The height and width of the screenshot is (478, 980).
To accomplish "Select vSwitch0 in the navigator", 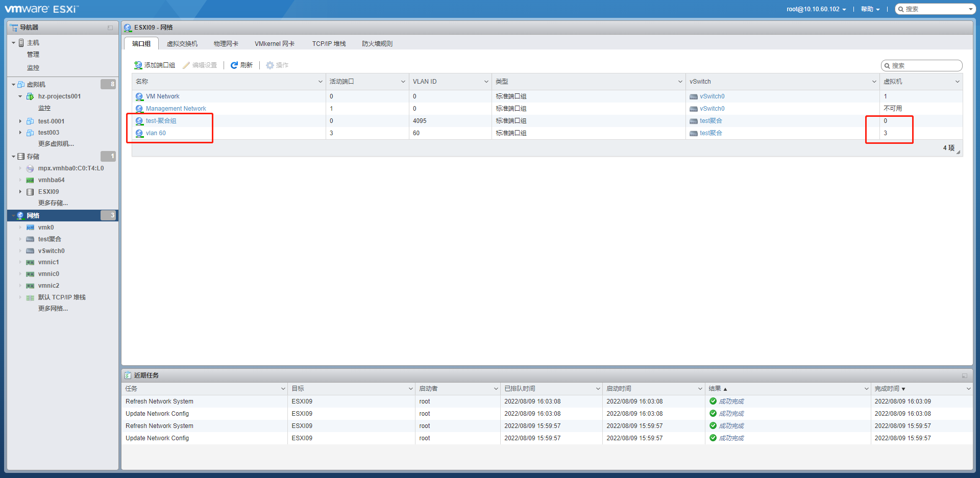I will tap(51, 251).
